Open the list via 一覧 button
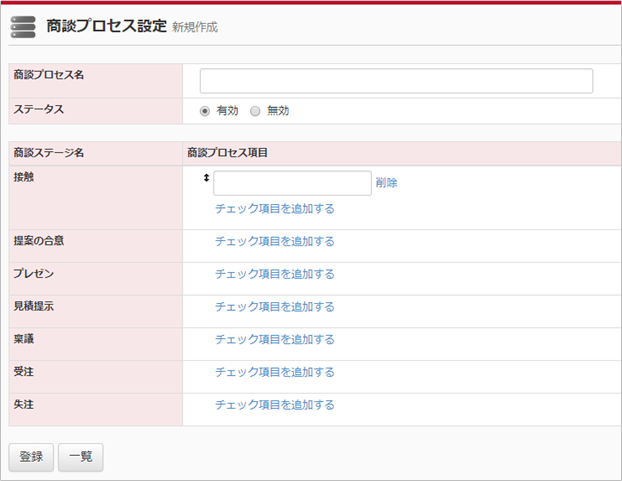The image size is (622, 481). [80, 456]
